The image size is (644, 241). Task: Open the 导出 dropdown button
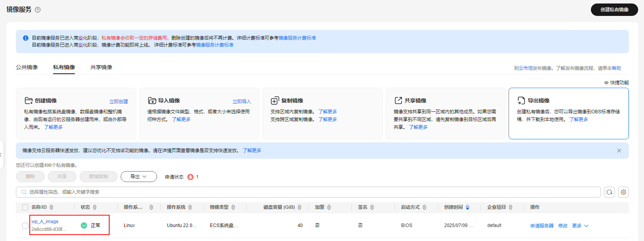click(139, 177)
